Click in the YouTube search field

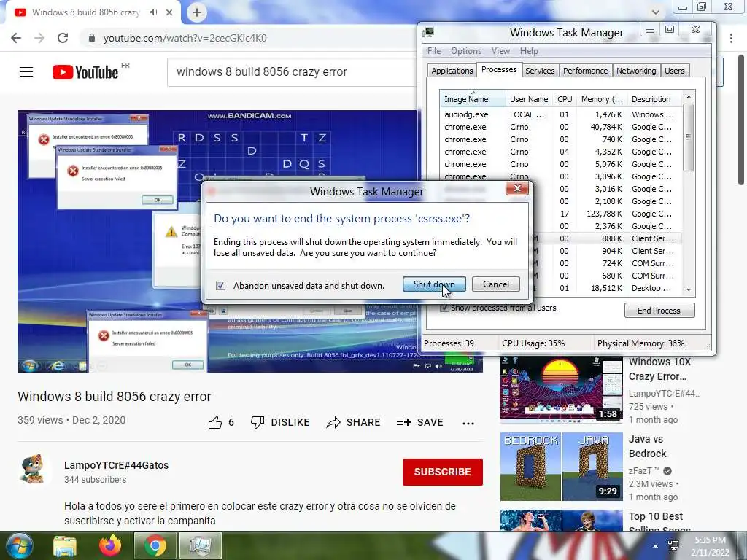290,72
